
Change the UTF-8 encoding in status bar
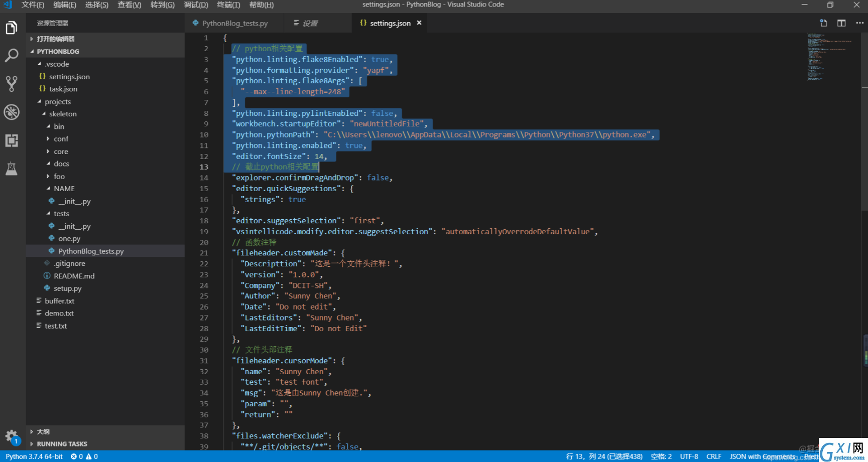689,456
